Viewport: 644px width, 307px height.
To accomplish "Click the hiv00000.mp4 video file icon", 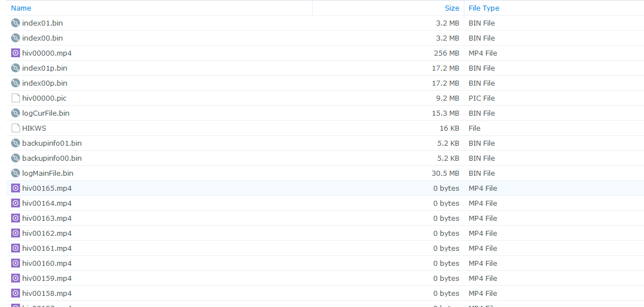I will [16, 53].
